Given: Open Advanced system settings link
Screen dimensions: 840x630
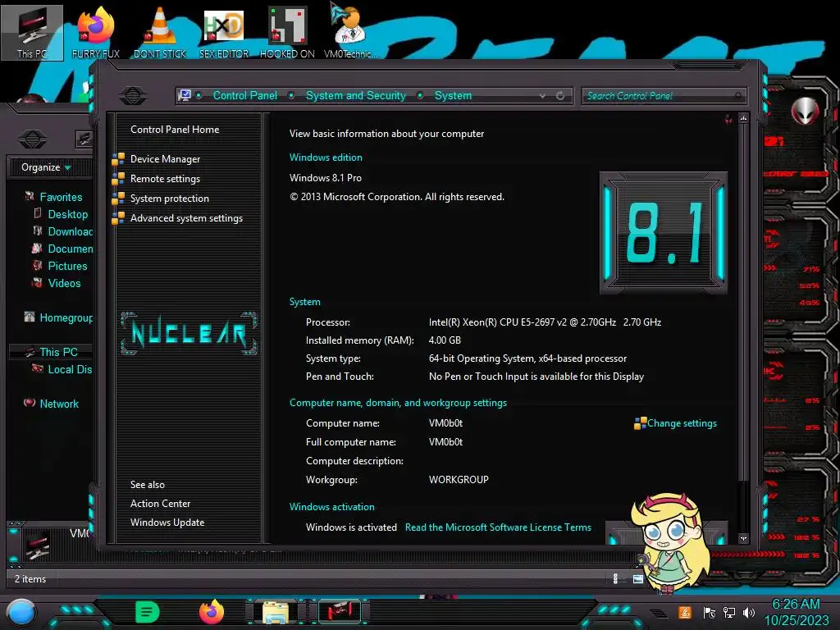Looking at the screenshot, I should pos(186,218).
